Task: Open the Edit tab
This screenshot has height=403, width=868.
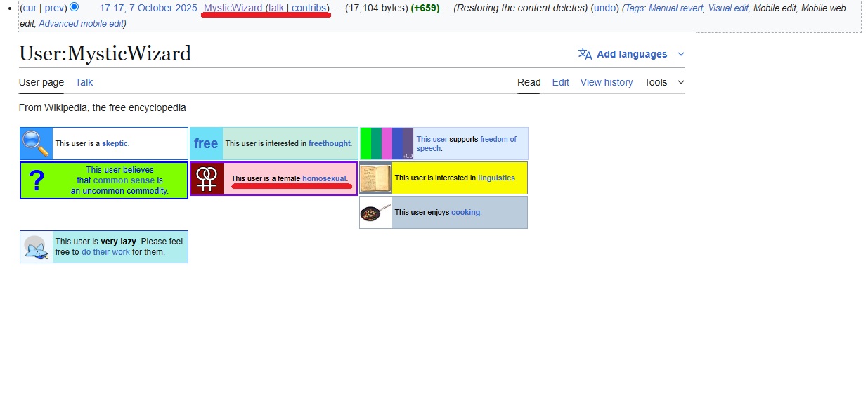Action: pyautogui.click(x=561, y=82)
